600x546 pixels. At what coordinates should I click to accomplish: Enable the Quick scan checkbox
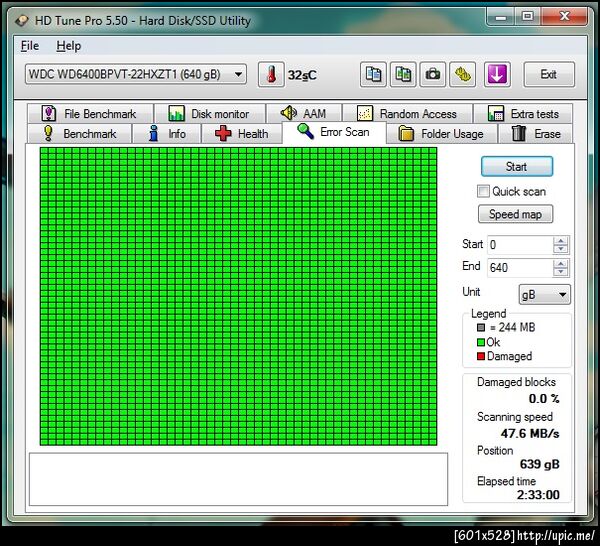pyautogui.click(x=483, y=191)
